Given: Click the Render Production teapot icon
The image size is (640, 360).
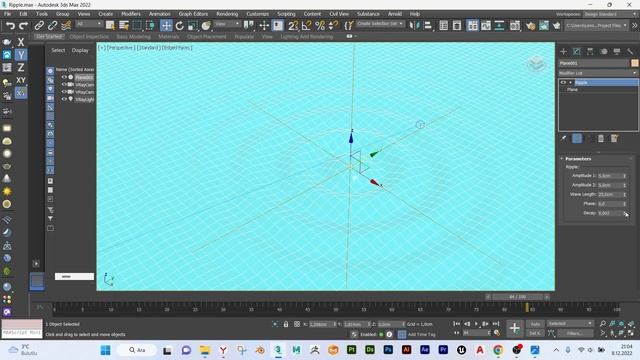Looking at the screenshot, I should coord(556,26).
